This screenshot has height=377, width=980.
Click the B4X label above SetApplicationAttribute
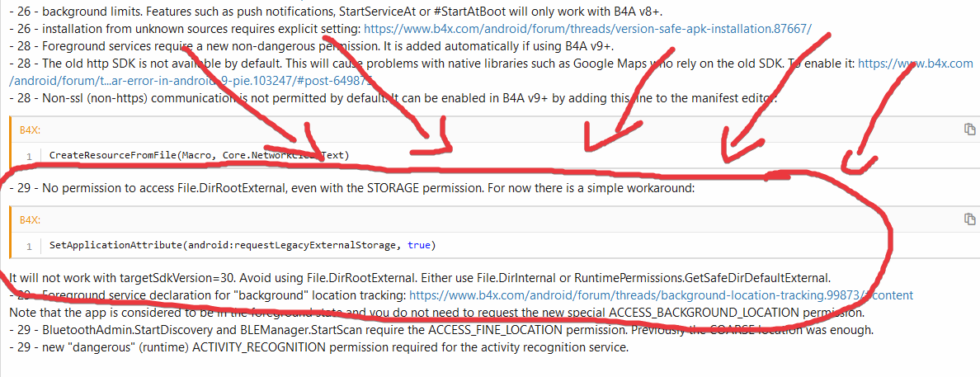[x=30, y=219]
